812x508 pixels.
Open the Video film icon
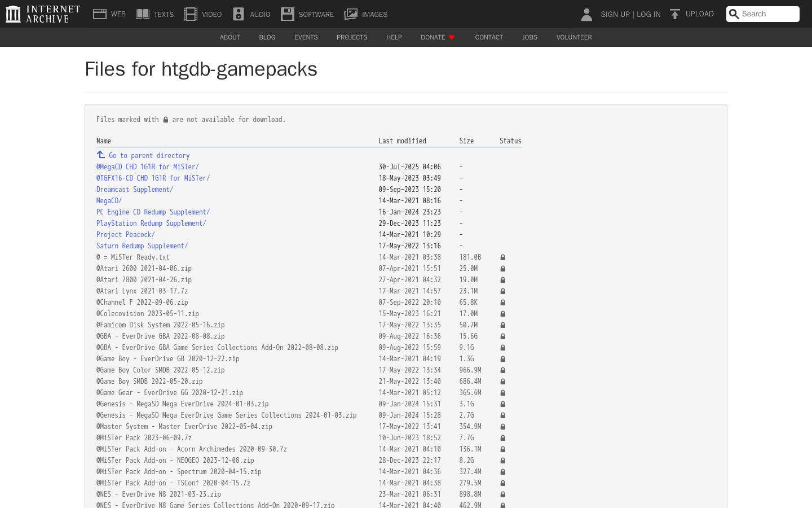(x=191, y=14)
